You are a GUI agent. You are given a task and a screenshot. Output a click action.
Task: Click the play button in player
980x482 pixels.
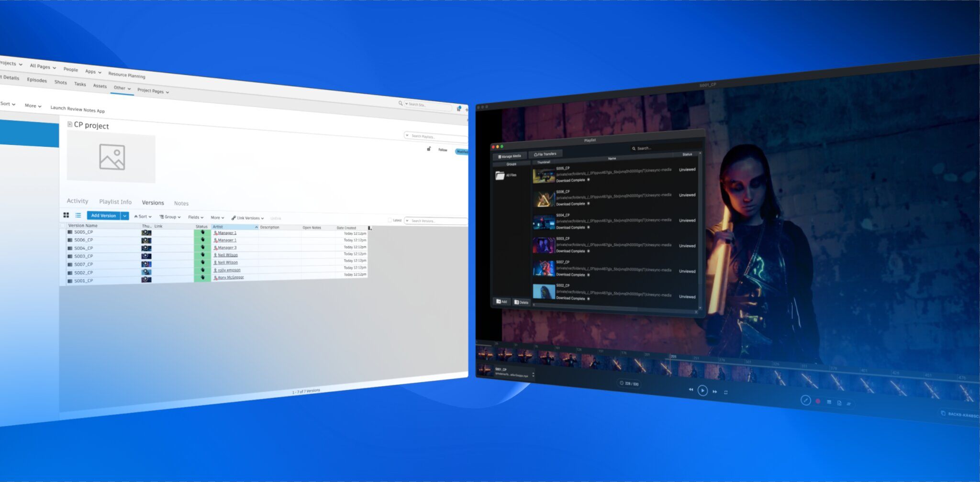702,391
